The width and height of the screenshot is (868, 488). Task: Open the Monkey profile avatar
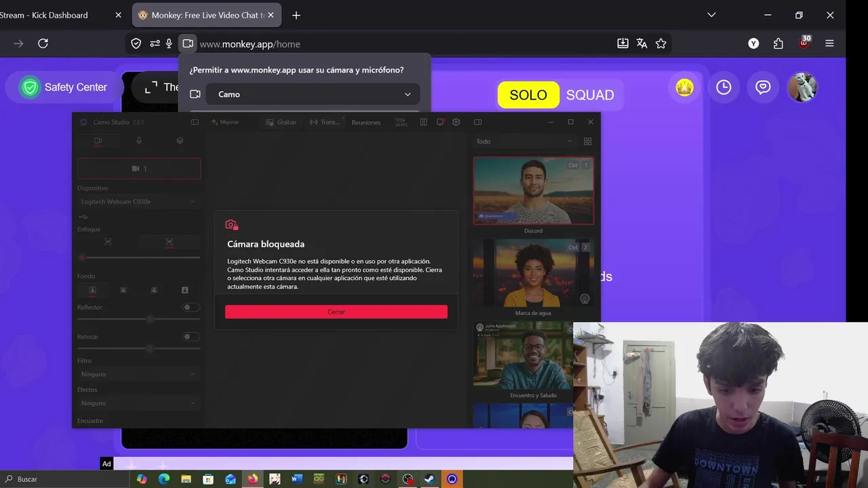pos(803,87)
